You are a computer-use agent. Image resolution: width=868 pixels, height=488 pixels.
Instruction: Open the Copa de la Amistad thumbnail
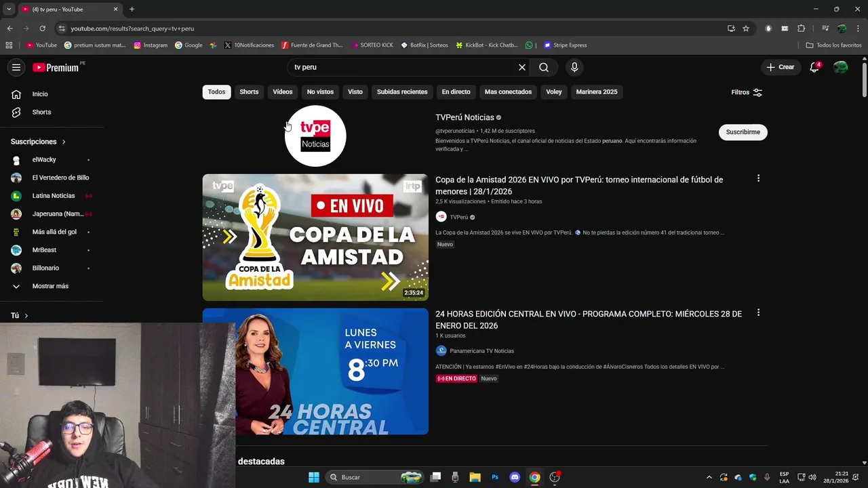click(315, 237)
